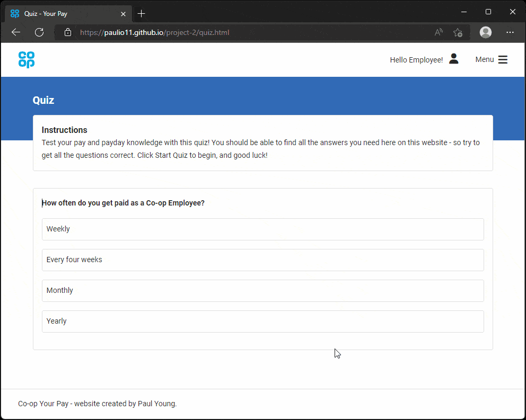Viewport: 526px width, 420px height.
Task: Click the Read aloud icon
Action: [x=439, y=32]
